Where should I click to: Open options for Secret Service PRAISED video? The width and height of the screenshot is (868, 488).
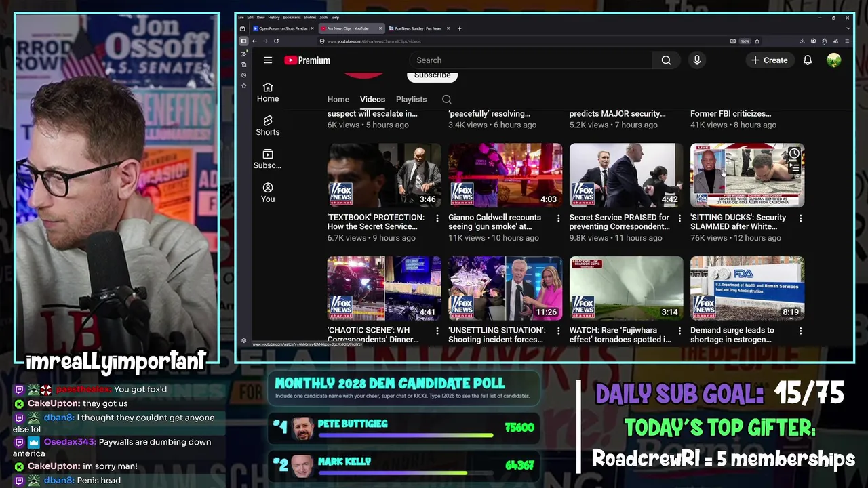[x=679, y=218]
